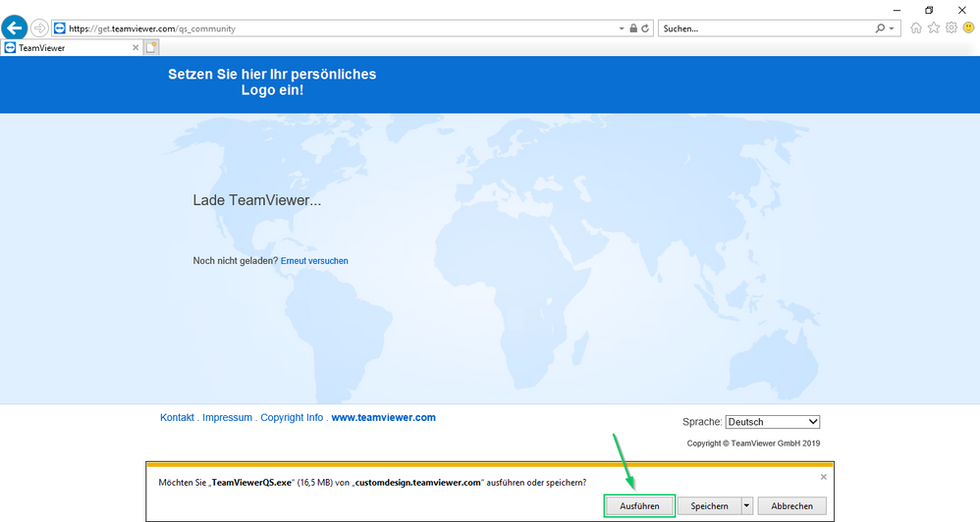Click the browser forward arrow
Image resolution: width=980 pixels, height=522 pixels.
[39, 28]
